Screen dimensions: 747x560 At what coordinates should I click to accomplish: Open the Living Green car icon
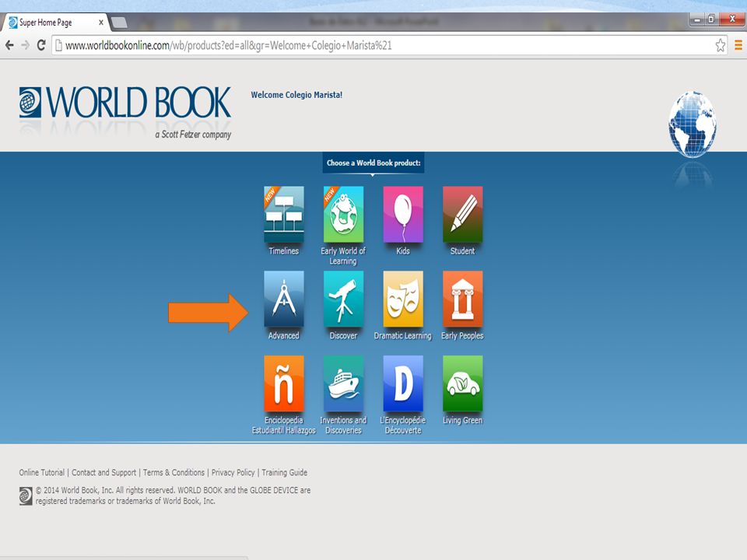[462, 383]
